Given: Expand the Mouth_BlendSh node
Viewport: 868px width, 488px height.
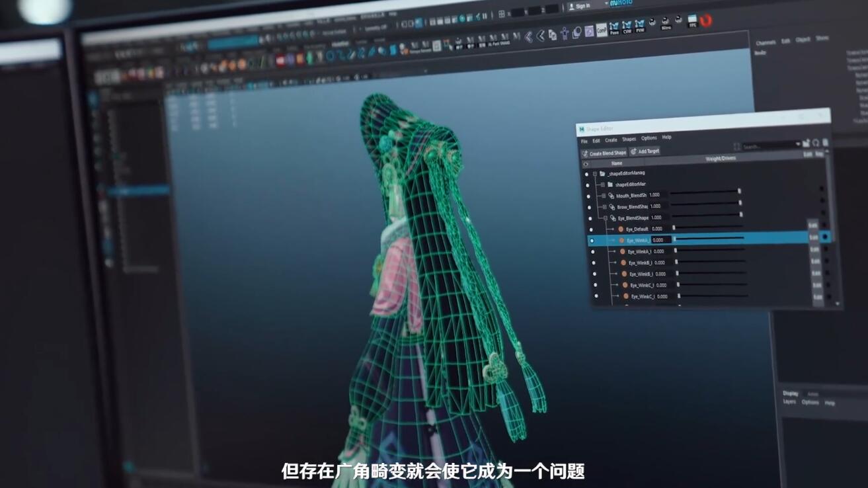Looking at the screenshot, I should click(x=604, y=196).
